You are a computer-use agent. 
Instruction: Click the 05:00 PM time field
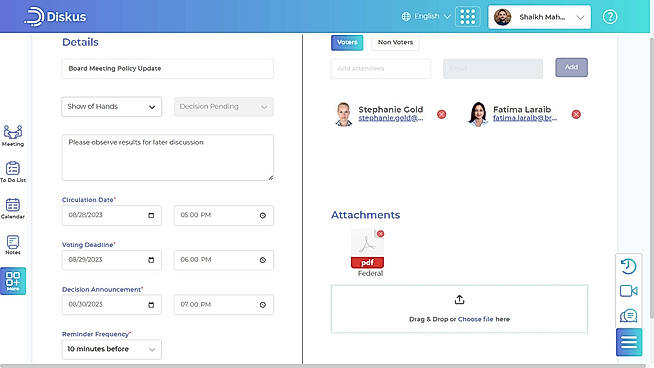[224, 215]
